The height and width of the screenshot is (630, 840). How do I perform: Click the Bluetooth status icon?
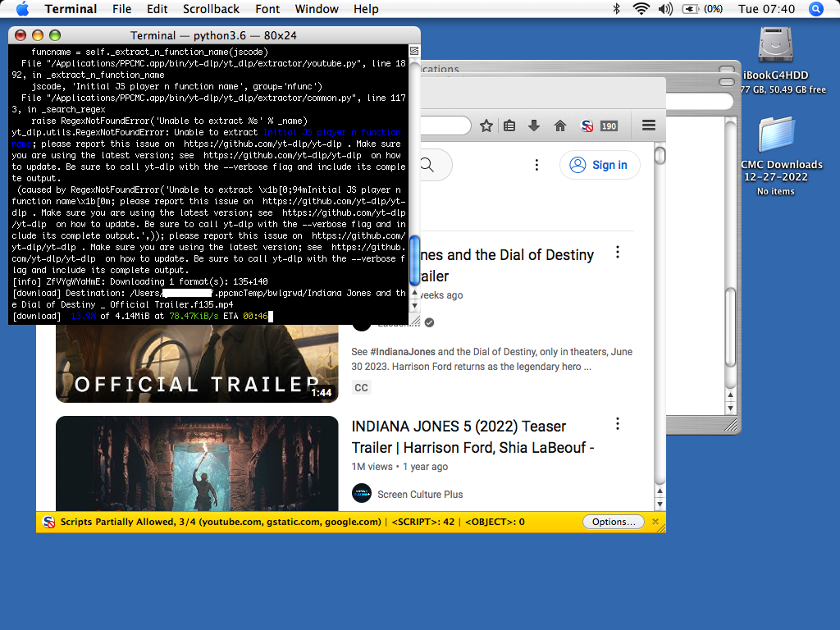pyautogui.click(x=617, y=8)
